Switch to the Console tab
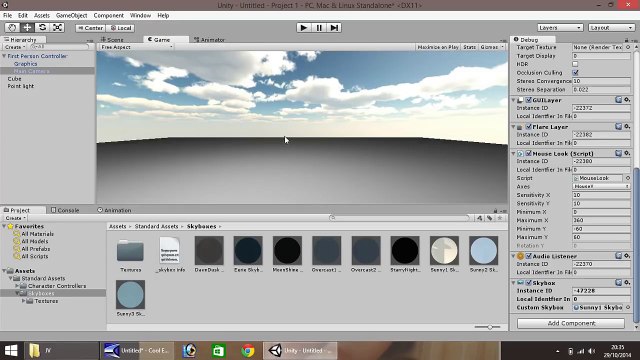 click(x=65, y=210)
